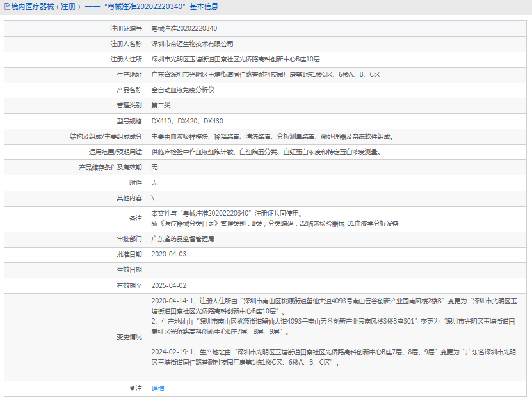Select product name 全自动血液免疫分析仪
The width and height of the screenshot is (532, 401).
pyautogui.click(x=183, y=90)
